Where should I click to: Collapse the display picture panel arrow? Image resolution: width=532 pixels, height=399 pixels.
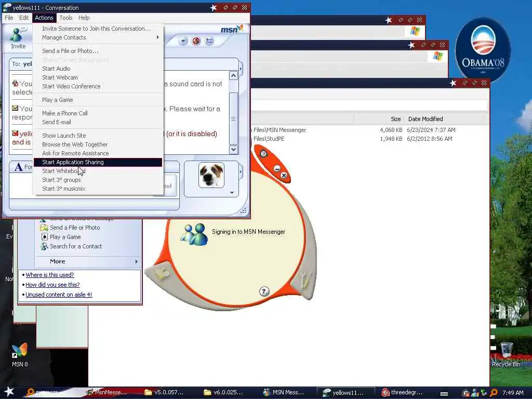[x=241, y=172]
